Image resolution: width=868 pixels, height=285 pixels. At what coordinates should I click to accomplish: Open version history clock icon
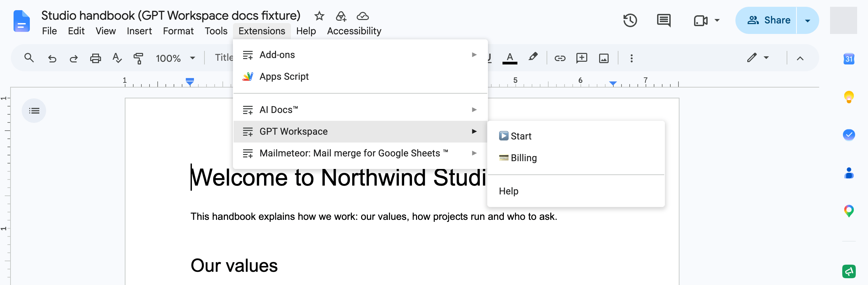point(630,20)
